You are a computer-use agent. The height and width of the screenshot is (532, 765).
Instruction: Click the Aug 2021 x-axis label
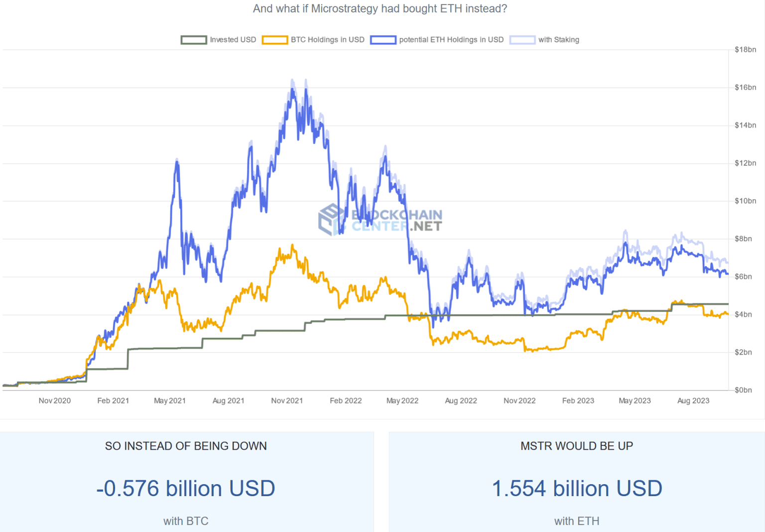229,401
